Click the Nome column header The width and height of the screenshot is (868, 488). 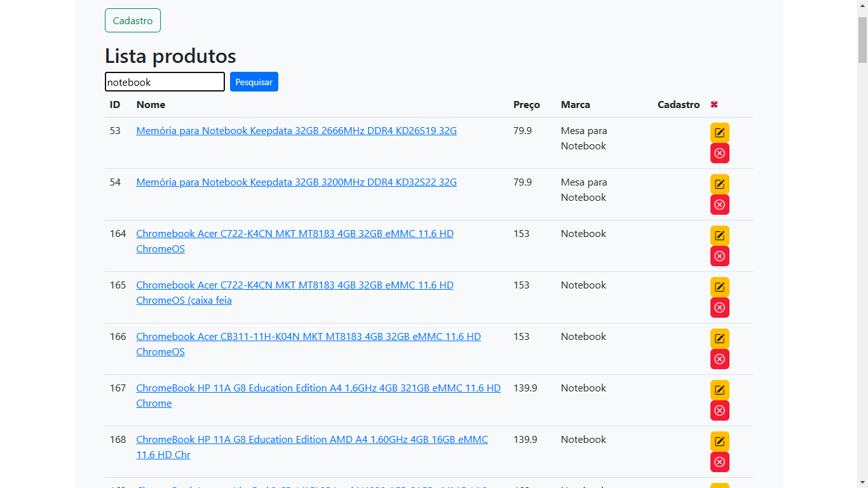tap(151, 104)
